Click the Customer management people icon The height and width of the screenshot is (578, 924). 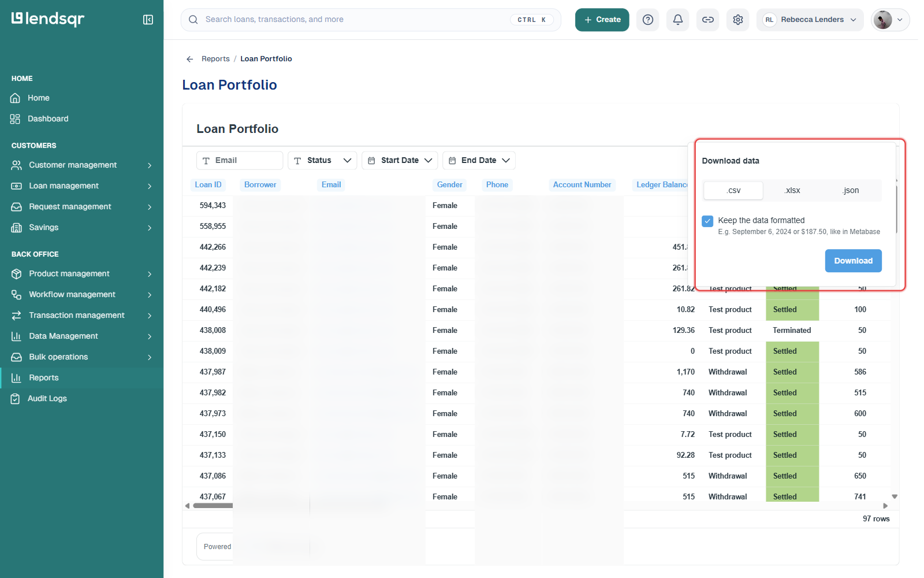click(x=17, y=165)
